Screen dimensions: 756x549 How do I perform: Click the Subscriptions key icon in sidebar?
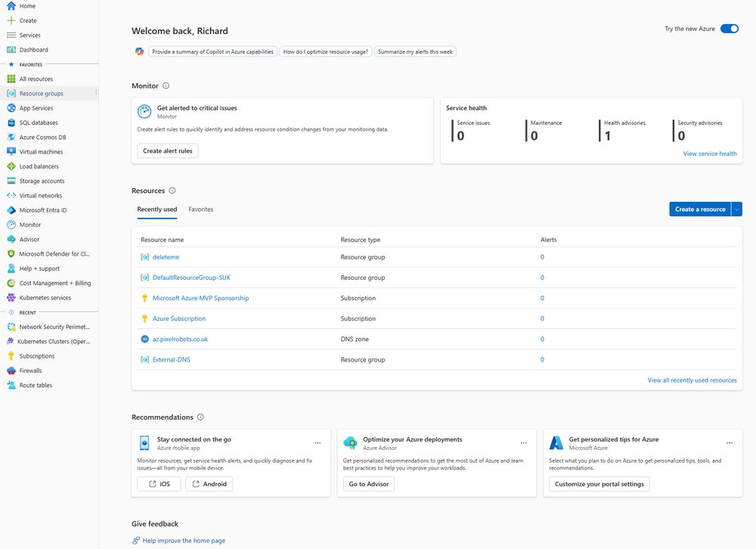[x=11, y=356]
